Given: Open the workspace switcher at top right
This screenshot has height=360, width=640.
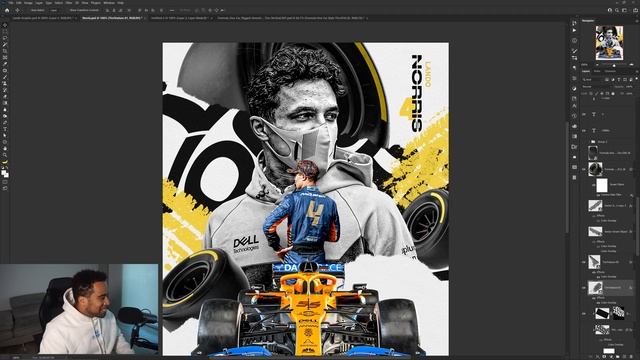Looking at the screenshot, I should tap(624, 10).
